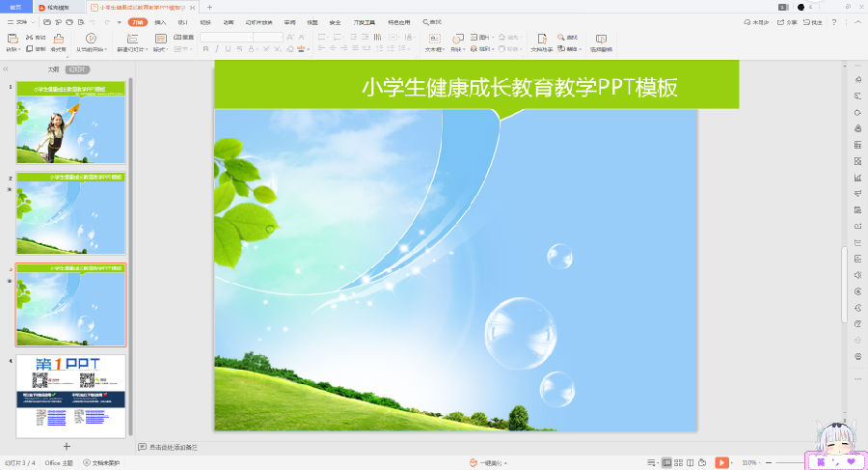Click the Redo arrow in quick access bar

[106, 22]
